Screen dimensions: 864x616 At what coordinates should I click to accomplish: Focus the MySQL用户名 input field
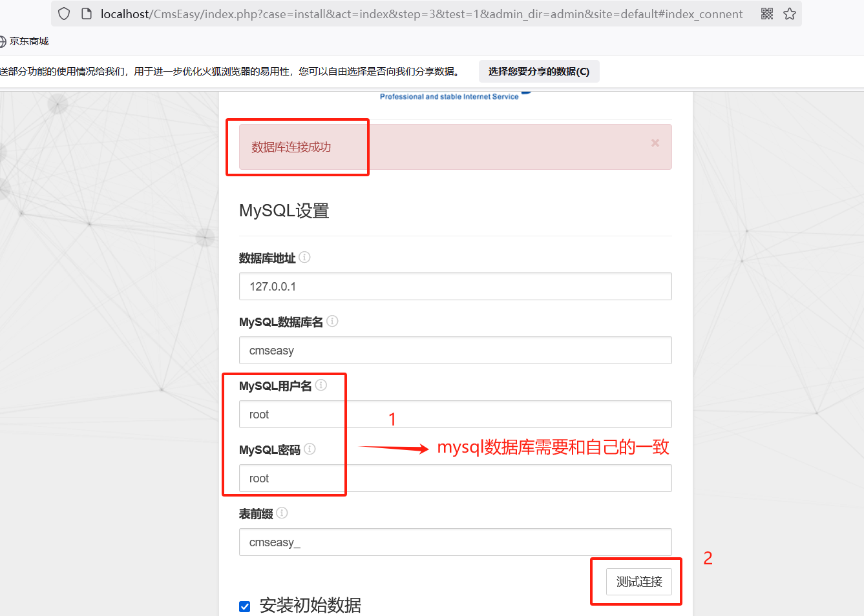(x=455, y=414)
